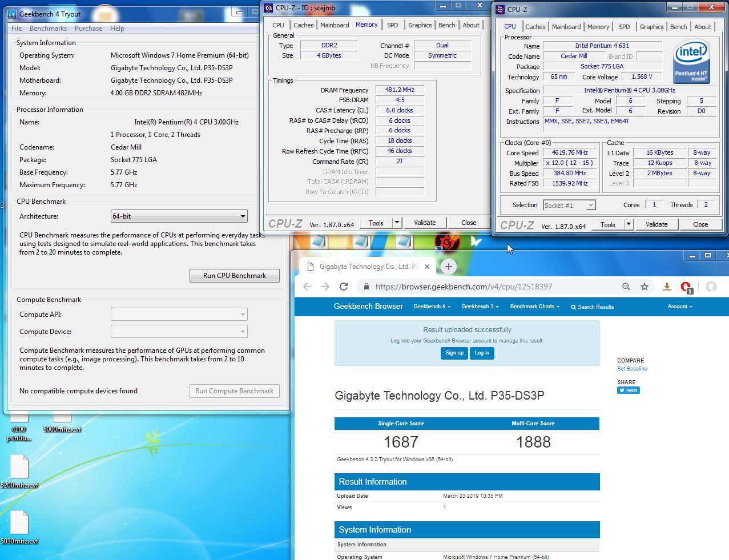729x560 pixels.
Task: Open the Architecture 64-bit dropdown
Action: point(179,216)
